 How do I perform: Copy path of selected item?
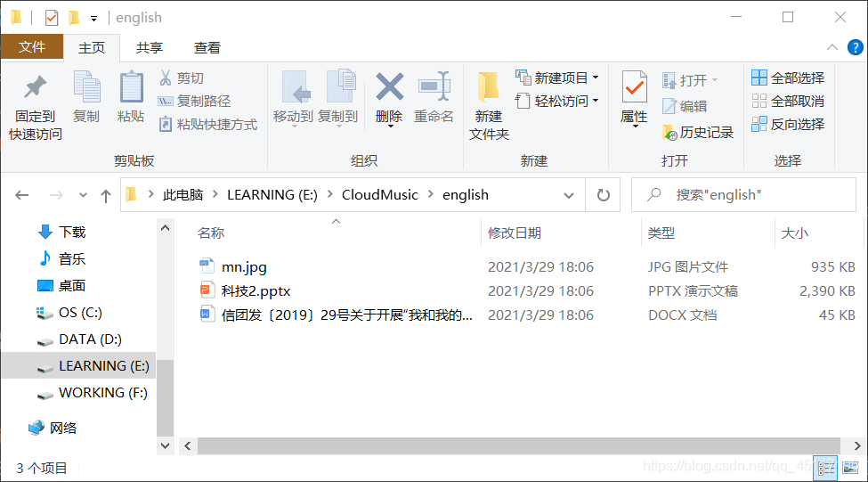pos(194,102)
